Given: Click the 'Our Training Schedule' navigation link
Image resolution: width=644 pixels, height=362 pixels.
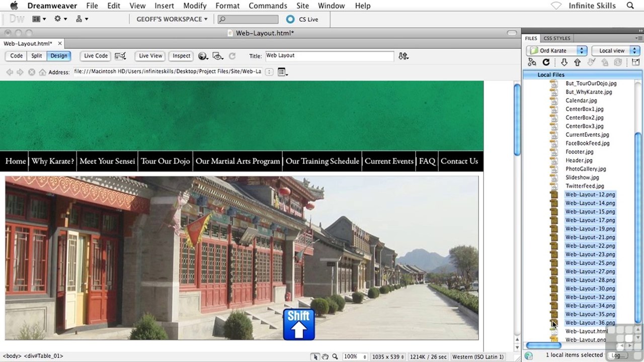Looking at the screenshot, I should click(323, 161).
